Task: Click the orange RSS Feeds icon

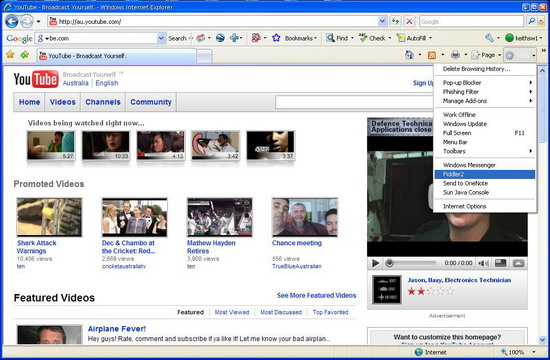Action: [x=432, y=55]
